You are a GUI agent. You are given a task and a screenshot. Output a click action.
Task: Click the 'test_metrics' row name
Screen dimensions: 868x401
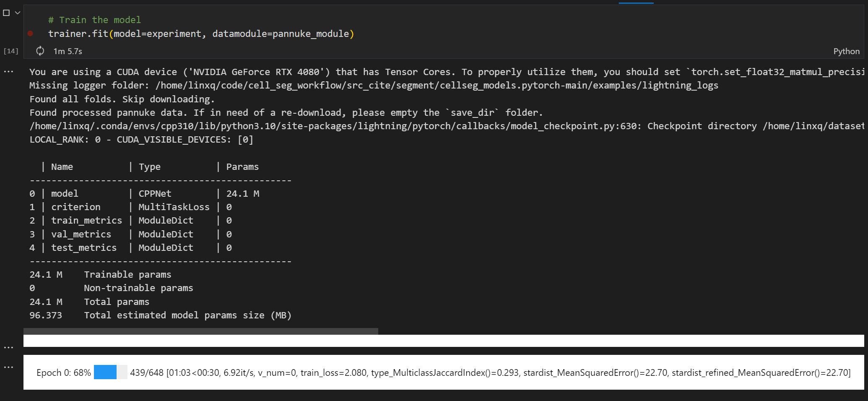point(84,247)
